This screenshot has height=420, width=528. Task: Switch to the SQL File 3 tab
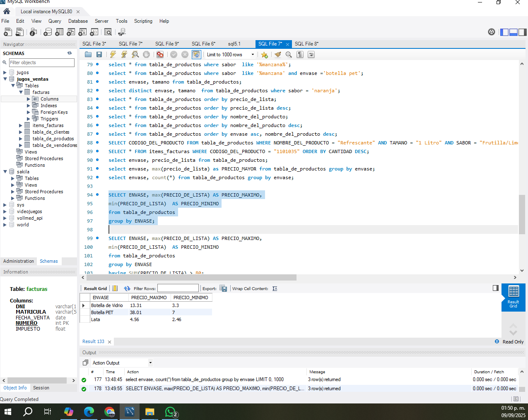94,44
